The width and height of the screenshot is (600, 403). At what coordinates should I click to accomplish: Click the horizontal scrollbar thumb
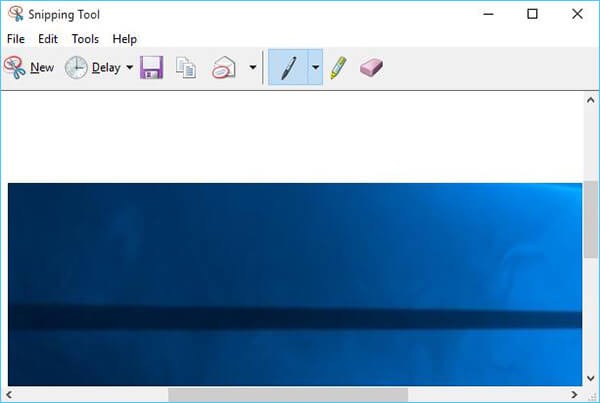tap(288, 394)
